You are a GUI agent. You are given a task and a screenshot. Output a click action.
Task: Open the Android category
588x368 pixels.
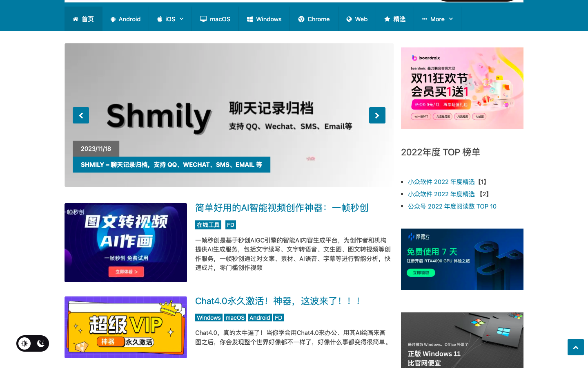[125, 19]
